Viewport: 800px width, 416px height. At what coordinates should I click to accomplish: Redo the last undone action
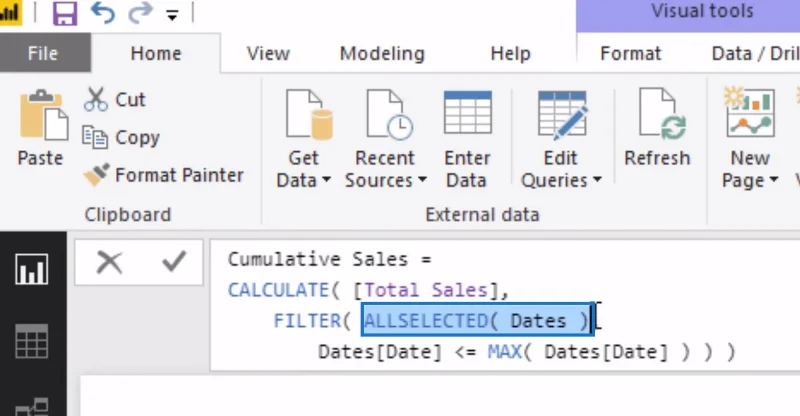point(140,13)
